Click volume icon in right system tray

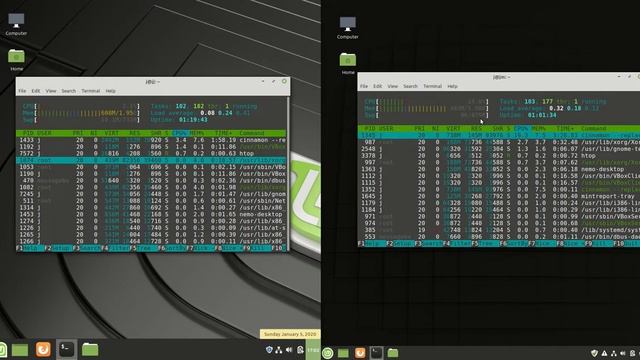pyautogui.click(x=623, y=353)
